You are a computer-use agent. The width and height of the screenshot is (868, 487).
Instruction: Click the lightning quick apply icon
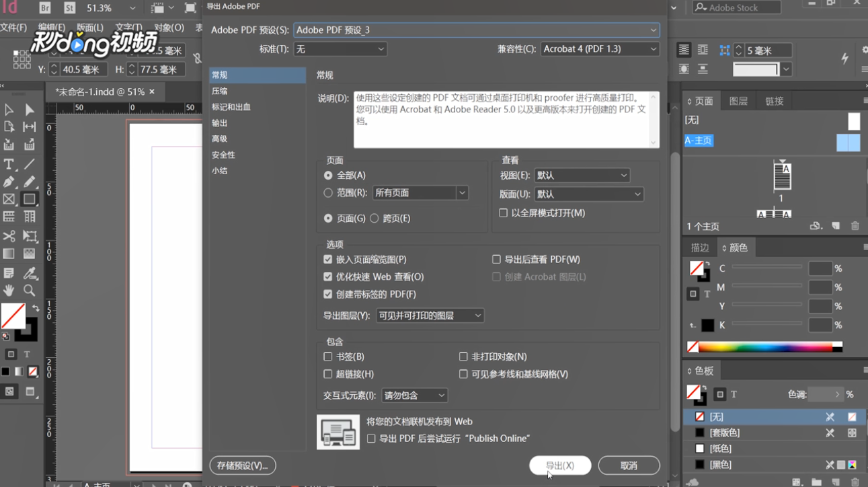pyautogui.click(x=845, y=59)
